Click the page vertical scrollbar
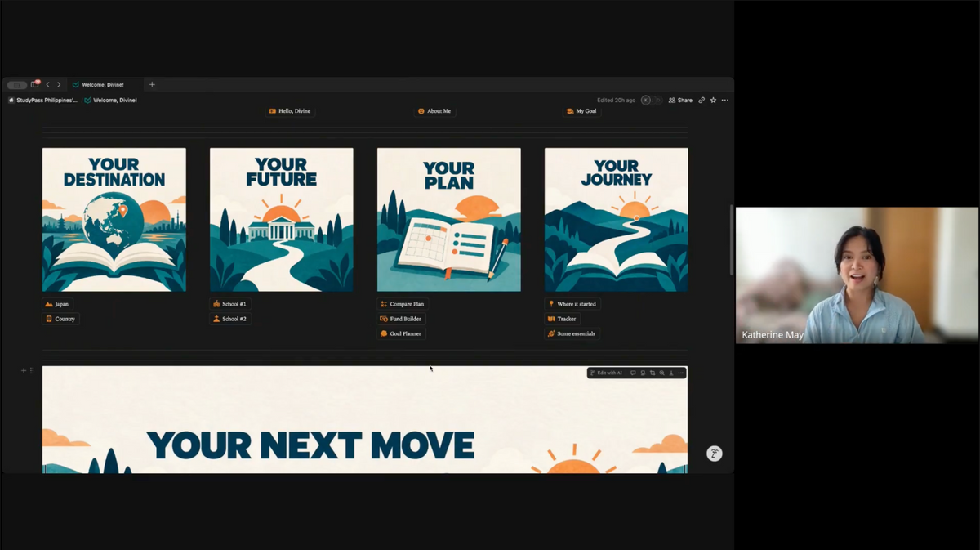 732,239
